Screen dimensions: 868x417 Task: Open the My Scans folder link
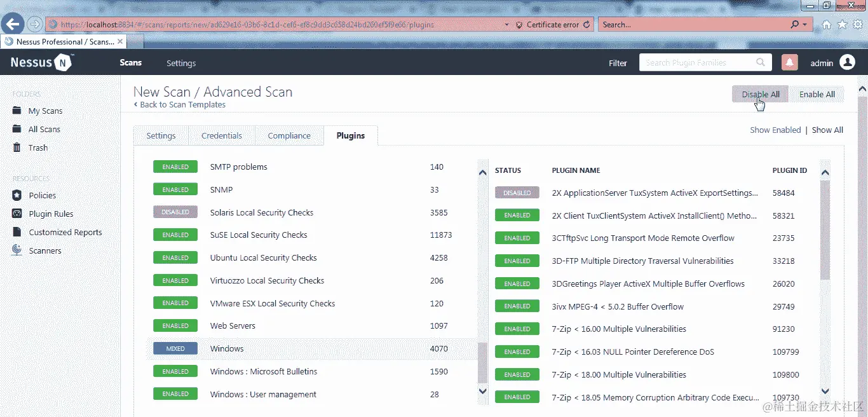tap(45, 111)
